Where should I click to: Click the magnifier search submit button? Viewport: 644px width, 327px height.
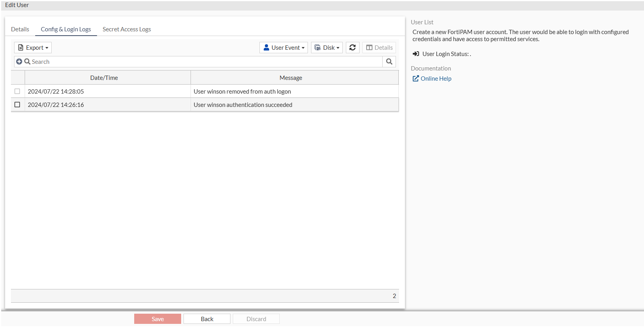389,61
